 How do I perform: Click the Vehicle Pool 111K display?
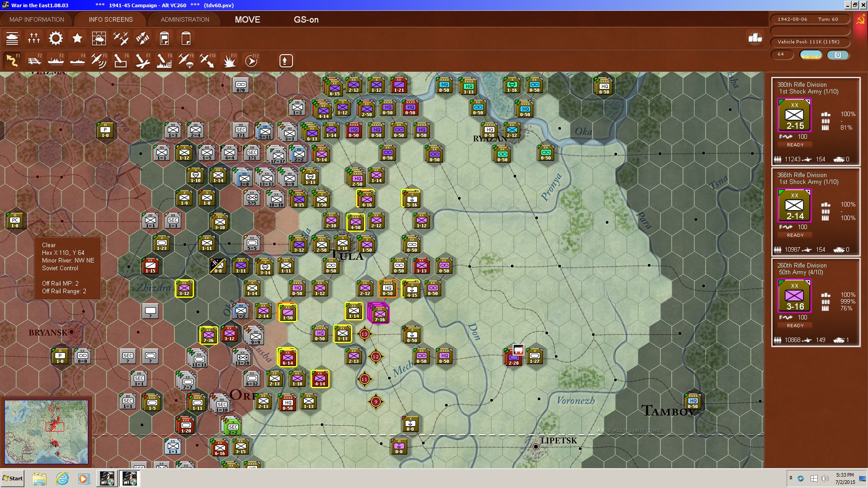point(810,42)
